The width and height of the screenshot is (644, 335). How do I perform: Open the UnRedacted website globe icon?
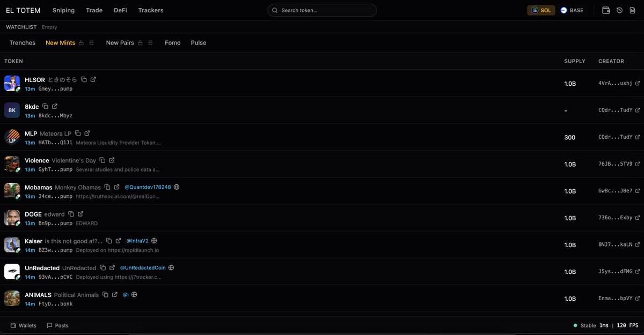pos(171,267)
